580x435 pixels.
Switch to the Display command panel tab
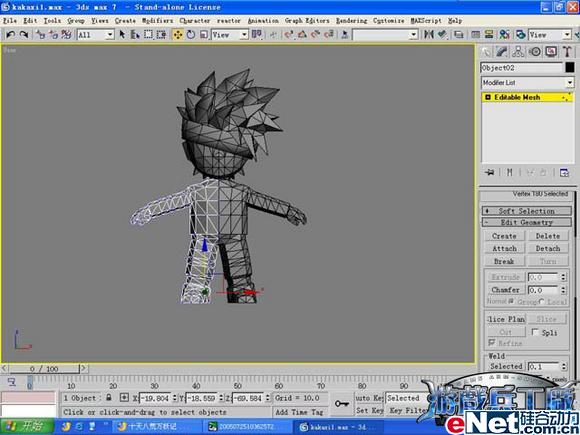pyautogui.click(x=551, y=51)
